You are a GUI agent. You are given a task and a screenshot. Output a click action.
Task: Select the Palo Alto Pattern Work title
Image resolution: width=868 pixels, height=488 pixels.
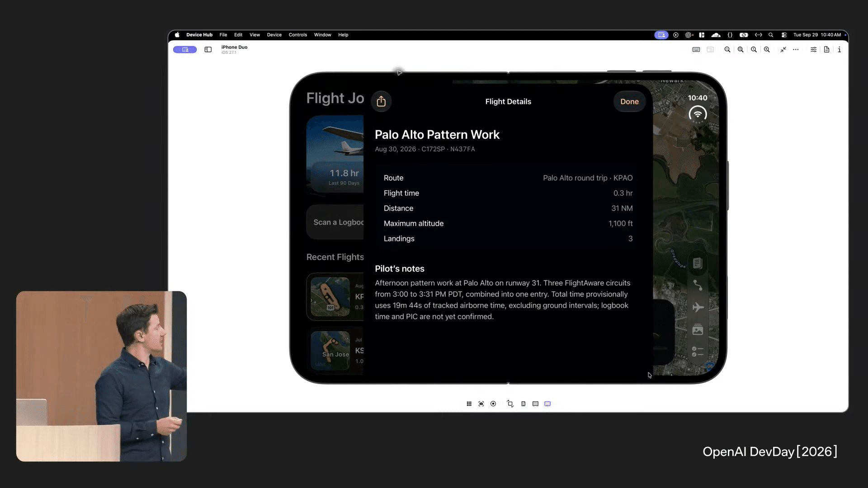tap(437, 135)
